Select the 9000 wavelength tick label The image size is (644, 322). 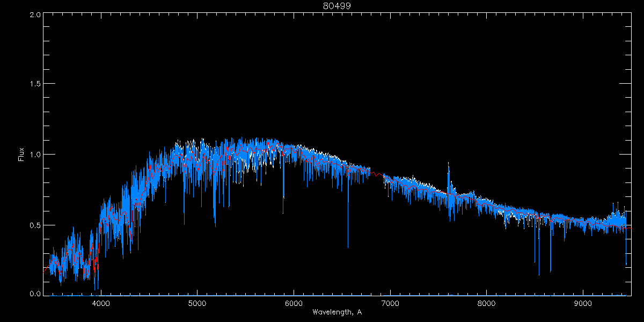[583, 302]
